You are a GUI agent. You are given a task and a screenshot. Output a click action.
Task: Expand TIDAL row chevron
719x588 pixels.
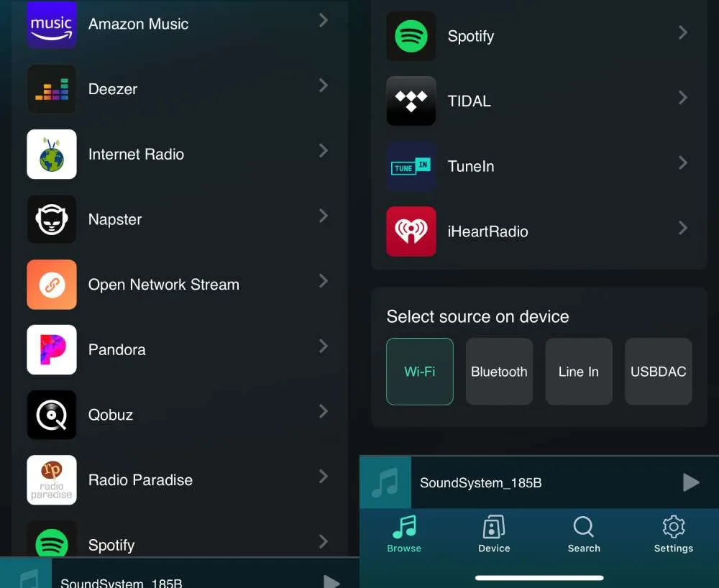click(x=683, y=97)
